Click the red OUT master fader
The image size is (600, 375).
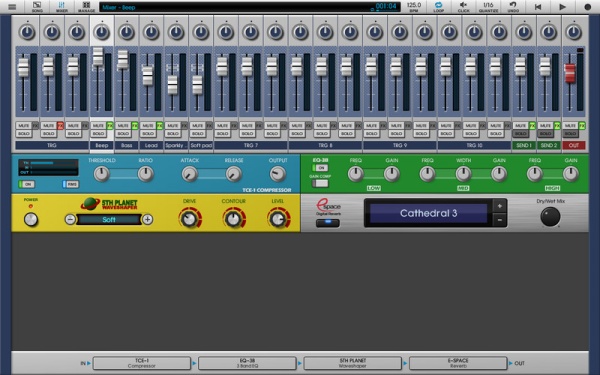(570, 73)
